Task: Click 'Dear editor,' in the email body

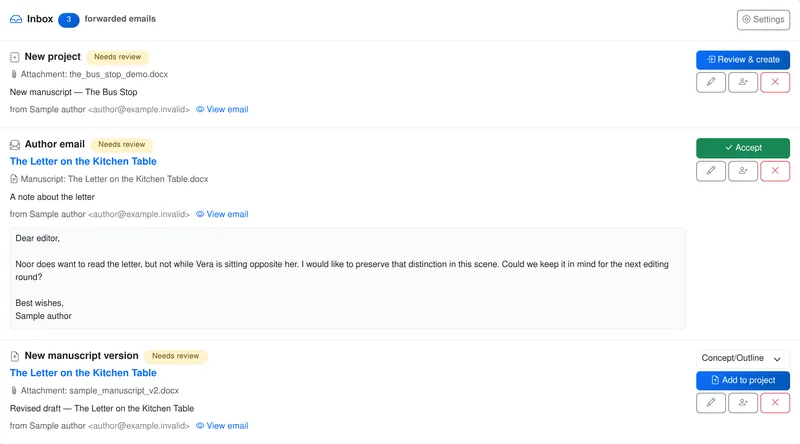Action: pos(37,238)
